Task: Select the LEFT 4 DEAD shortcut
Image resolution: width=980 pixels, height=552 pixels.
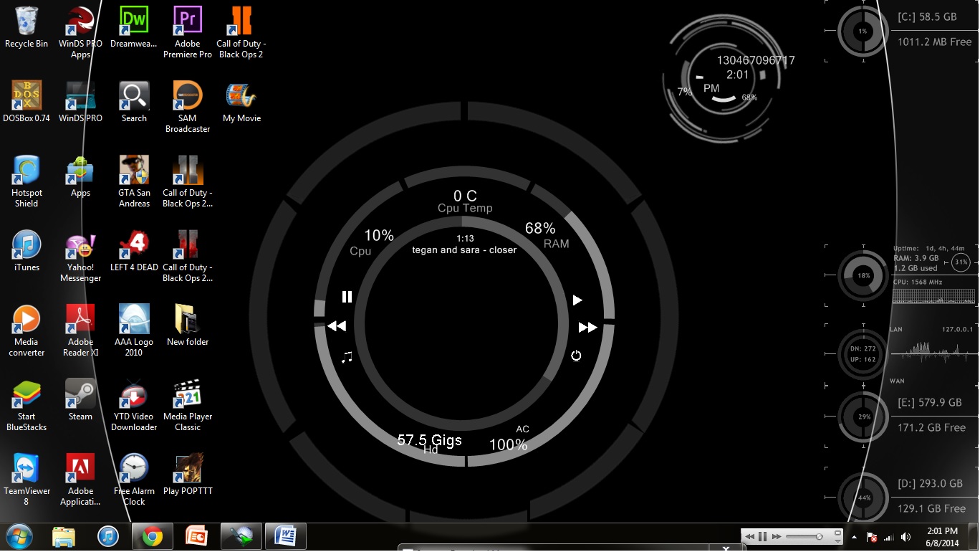Action: pos(134,252)
